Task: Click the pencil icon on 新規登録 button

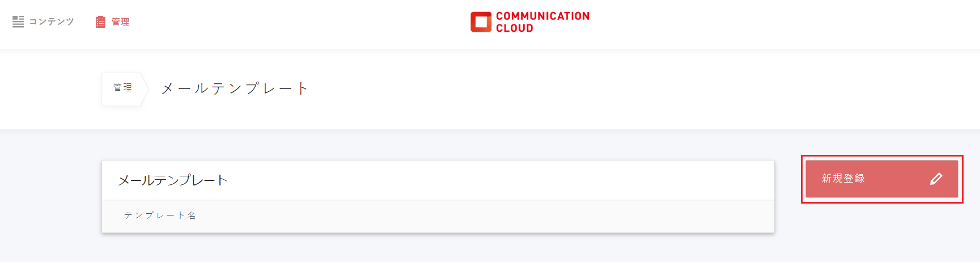Action: pyautogui.click(x=936, y=179)
